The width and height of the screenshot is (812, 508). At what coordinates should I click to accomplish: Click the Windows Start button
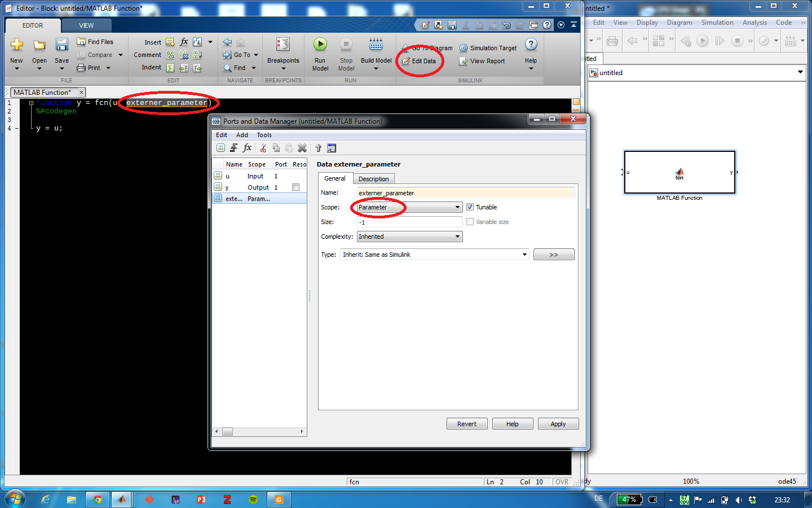15,499
